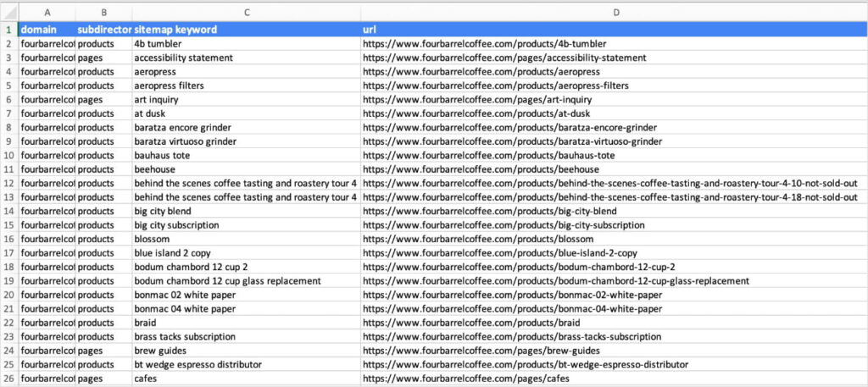The width and height of the screenshot is (868, 387).
Task: Select cell 'baratza virtuoso grinder'
Action: tap(247, 141)
